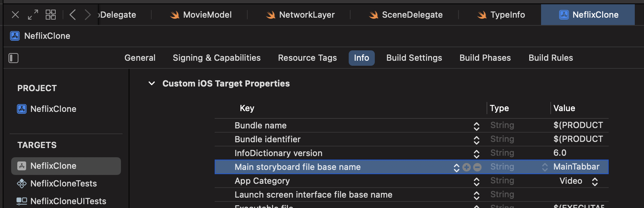Go back with the left chevron
The image size is (644, 208).
point(73,15)
